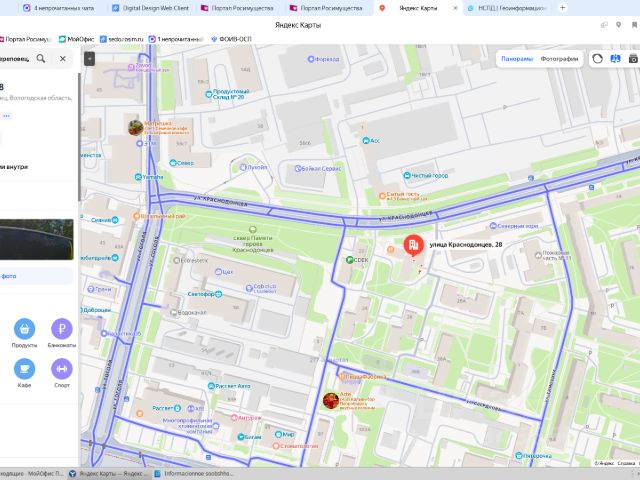This screenshot has width=640, height=480.
Task: Select the Кафе category icon
Action: point(24,369)
